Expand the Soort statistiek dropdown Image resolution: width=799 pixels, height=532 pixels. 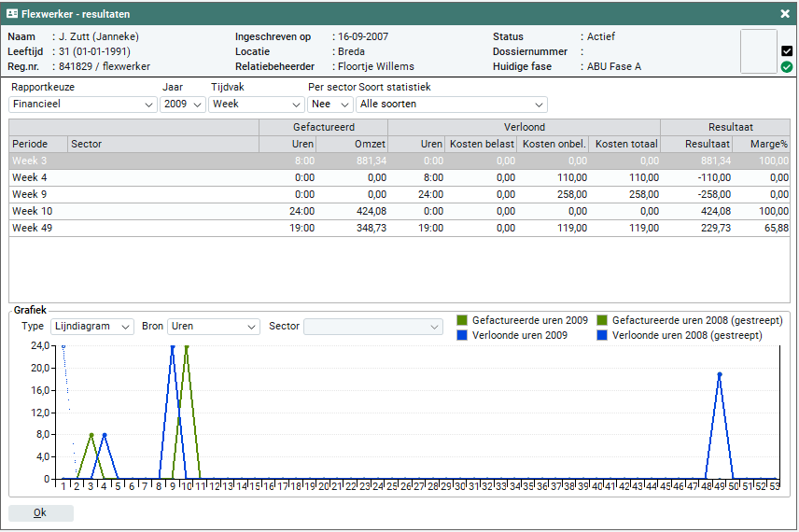pyautogui.click(x=452, y=105)
